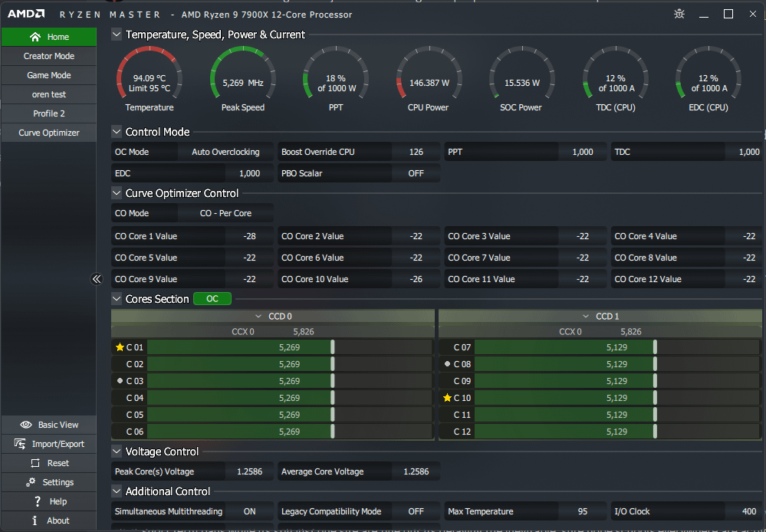Collapse the sidebar with double-chevron arrow
The image size is (766, 532).
pyautogui.click(x=97, y=279)
